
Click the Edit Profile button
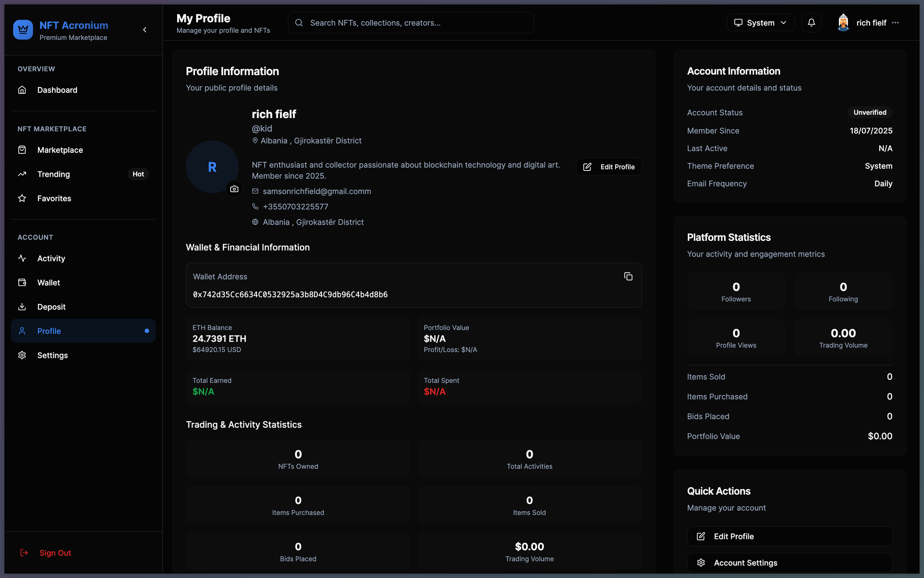coord(608,167)
